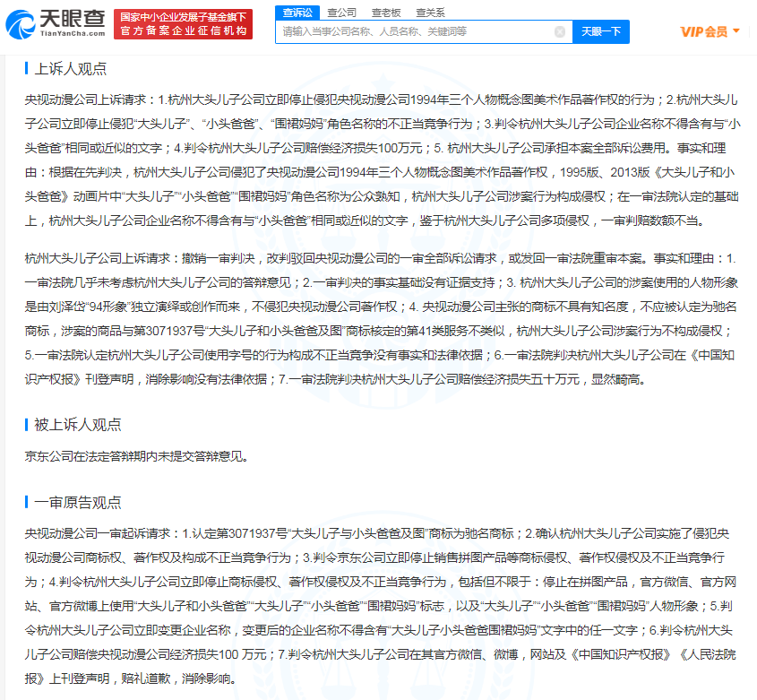Switch to the 查公司 tab
Screen dimensions: 757x700
(342, 13)
